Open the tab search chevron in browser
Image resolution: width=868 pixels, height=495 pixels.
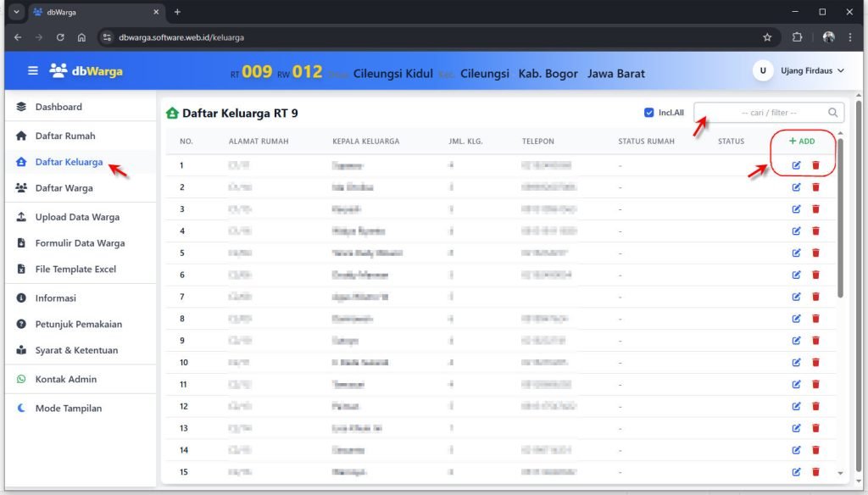coord(16,12)
